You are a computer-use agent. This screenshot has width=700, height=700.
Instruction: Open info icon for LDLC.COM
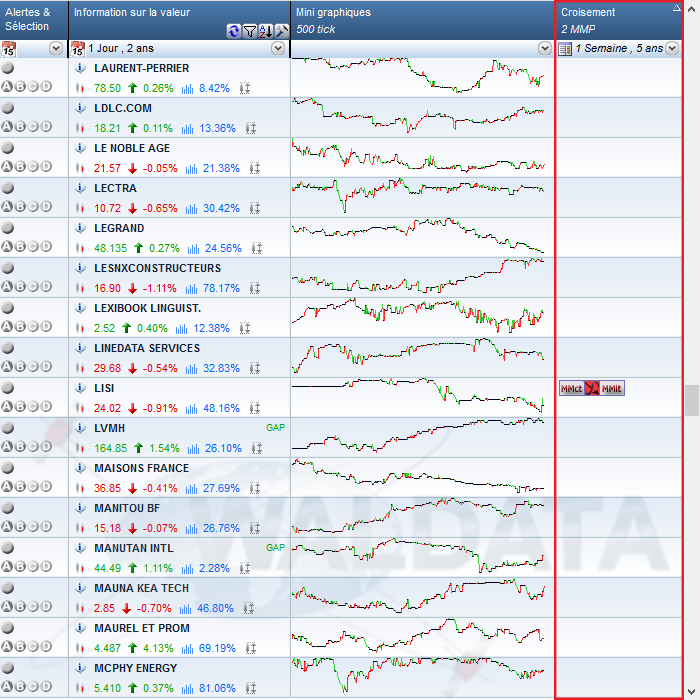pyautogui.click(x=80, y=108)
